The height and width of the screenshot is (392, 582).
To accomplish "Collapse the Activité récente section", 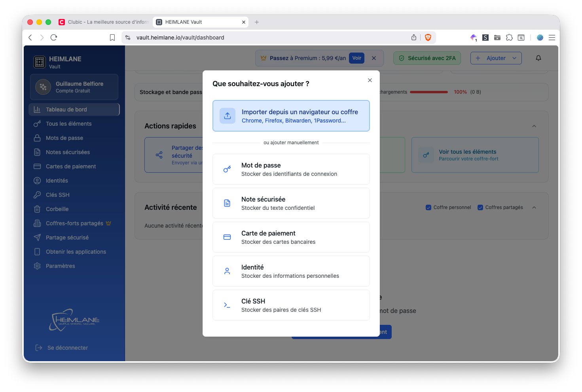I will coord(534,207).
